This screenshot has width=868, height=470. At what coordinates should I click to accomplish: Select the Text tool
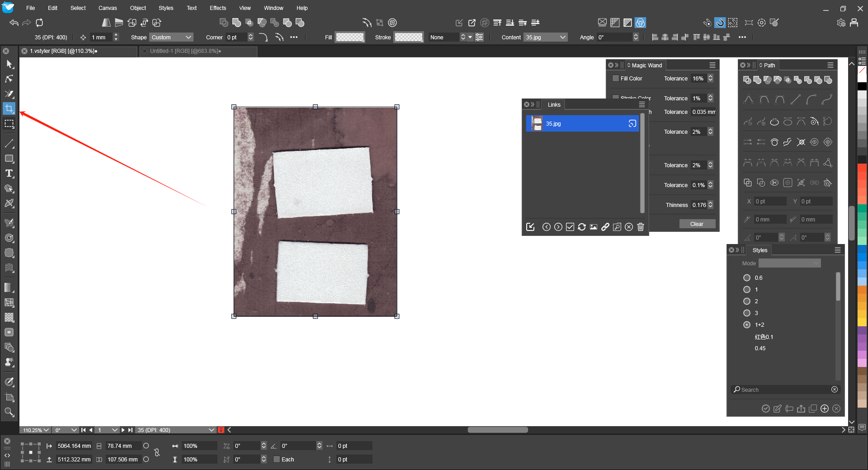click(x=9, y=174)
